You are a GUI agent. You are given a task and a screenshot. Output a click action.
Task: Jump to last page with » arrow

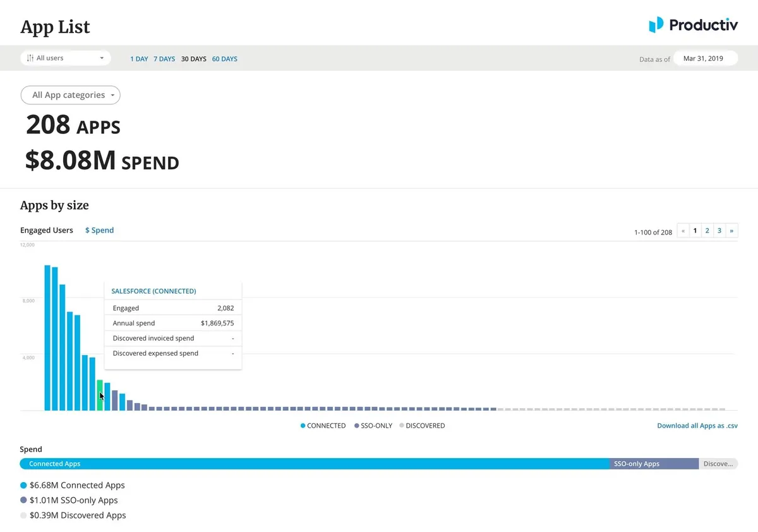coord(731,231)
